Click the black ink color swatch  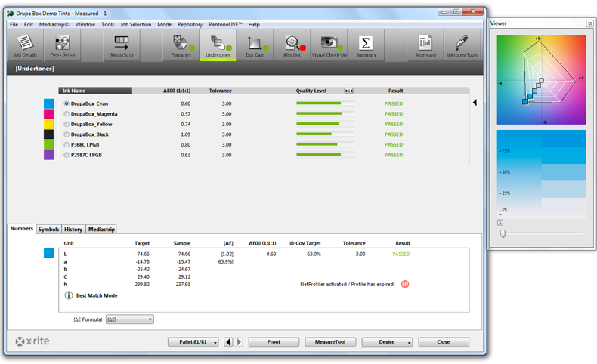(48, 134)
